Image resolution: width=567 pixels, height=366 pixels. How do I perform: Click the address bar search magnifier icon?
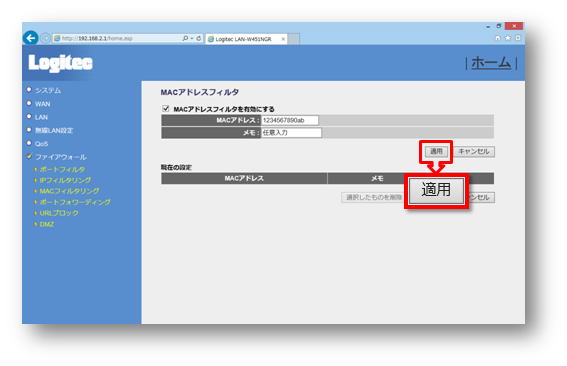coord(185,38)
